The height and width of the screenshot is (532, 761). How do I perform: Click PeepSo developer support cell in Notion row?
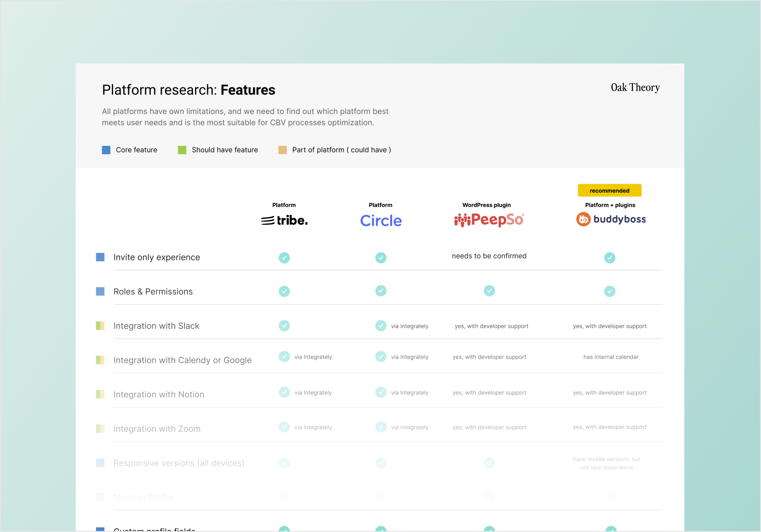click(489, 393)
